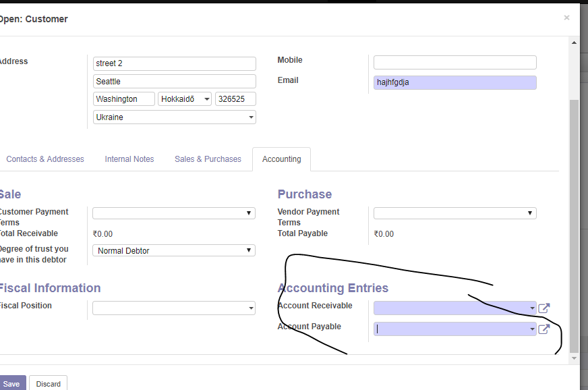Screen dimensions: 588x390
Task: Change the Normal Debtor trust level dropdown
Action: tap(174, 250)
